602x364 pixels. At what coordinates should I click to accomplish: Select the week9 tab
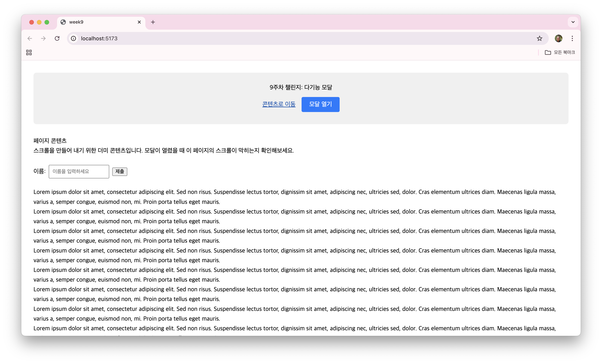click(x=98, y=22)
